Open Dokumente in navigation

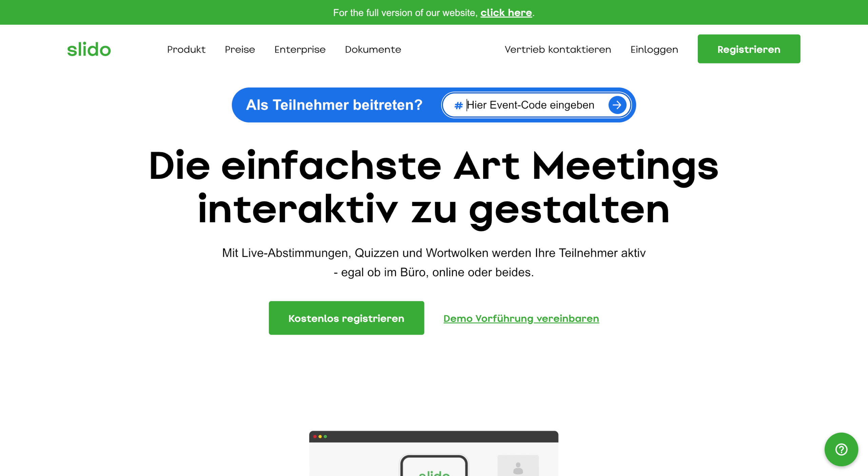[x=373, y=50]
